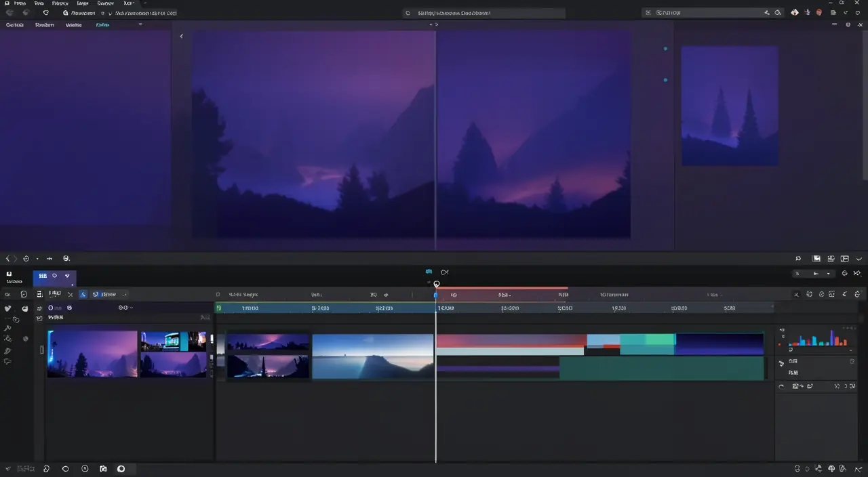868x477 pixels.
Task: Click the X icon in the media panel toolbar
Action: (70, 295)
